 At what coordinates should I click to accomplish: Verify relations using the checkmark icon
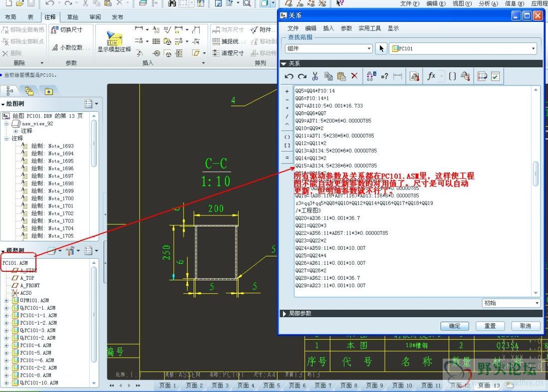pyautogui.click(x=495, y=76)
